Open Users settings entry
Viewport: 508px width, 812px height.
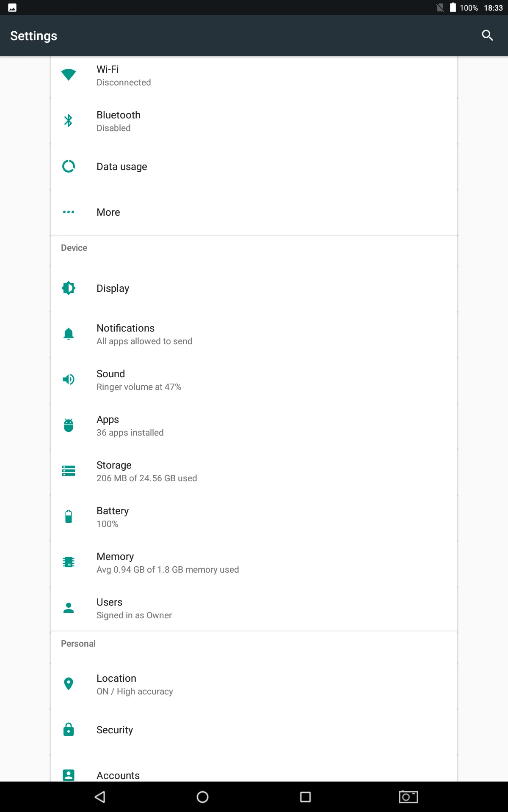[254, 608]
